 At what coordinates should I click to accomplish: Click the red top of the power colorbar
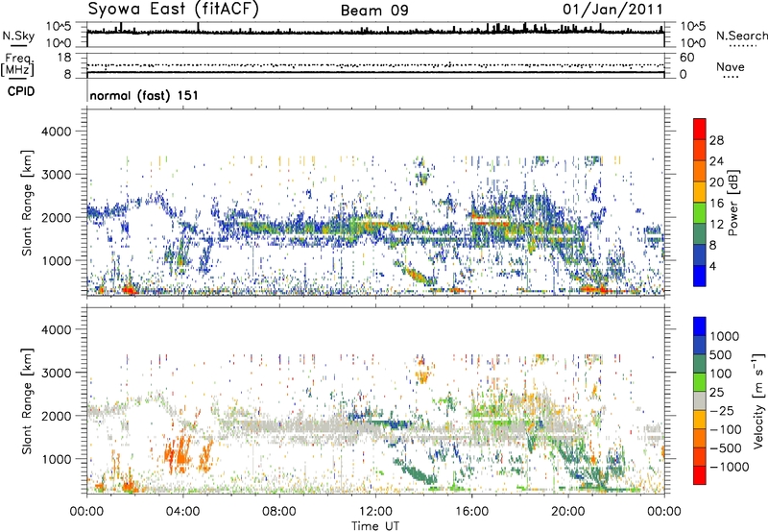point(700,129)
